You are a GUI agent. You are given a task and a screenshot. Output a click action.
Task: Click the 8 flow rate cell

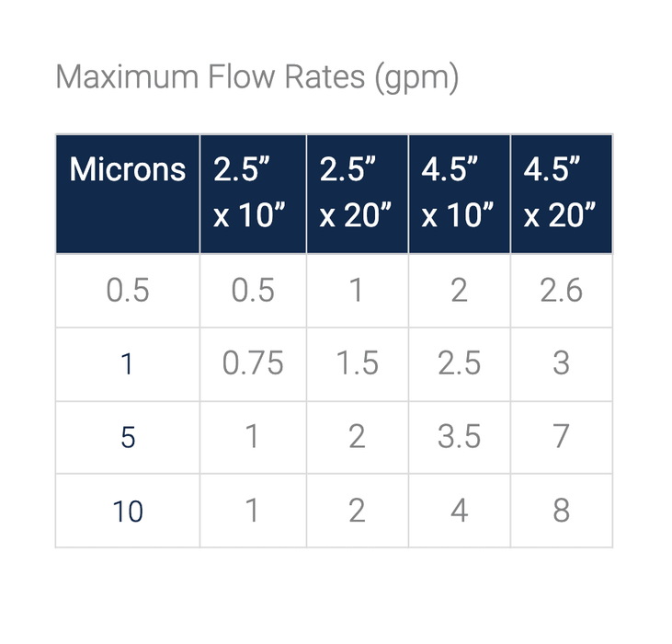pyautogui.click(x=561, y=511)
